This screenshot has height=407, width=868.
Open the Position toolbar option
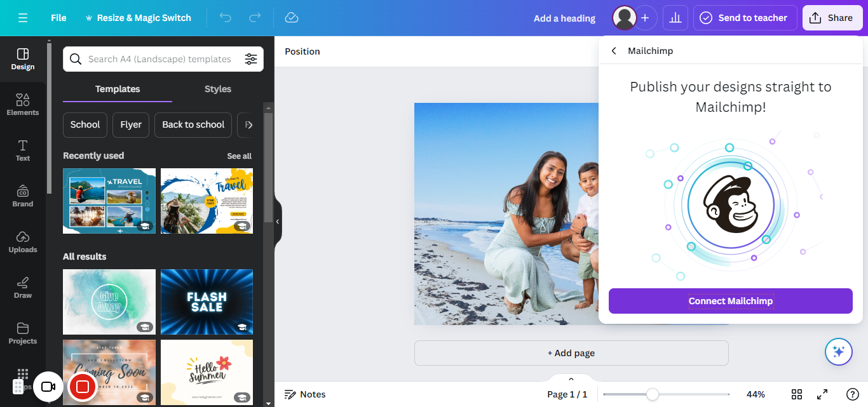tap(302, 51)
